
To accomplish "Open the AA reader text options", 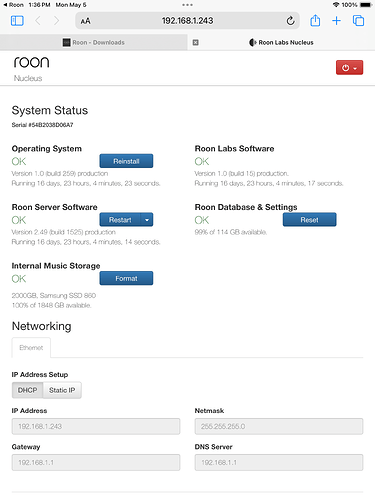I will [85, 21].
